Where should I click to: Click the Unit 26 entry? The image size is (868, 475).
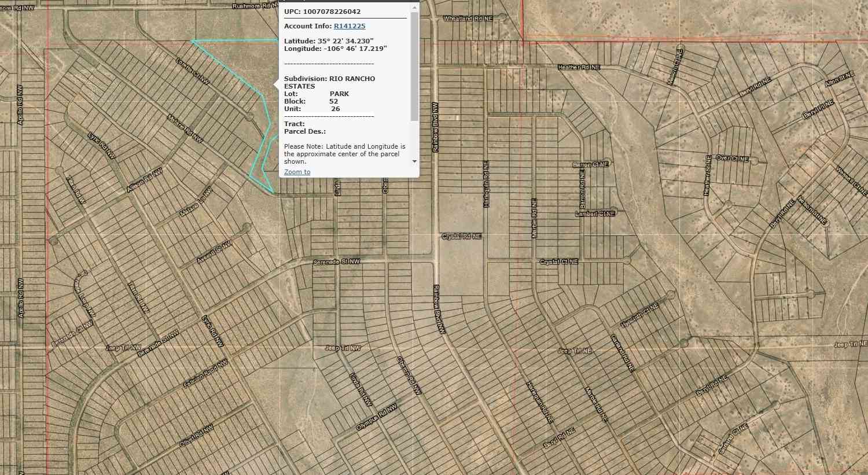pyautogui.click(x=312, y=109)
